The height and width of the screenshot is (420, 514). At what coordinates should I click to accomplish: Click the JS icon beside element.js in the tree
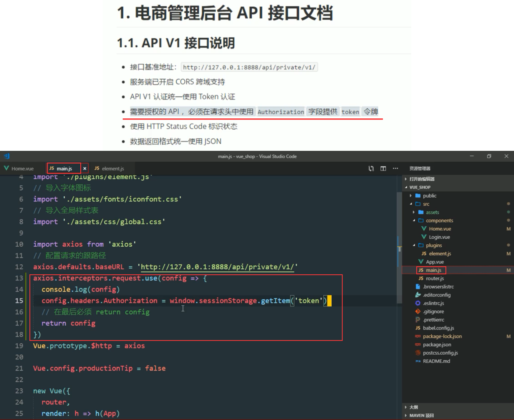[x=424, y=254]
